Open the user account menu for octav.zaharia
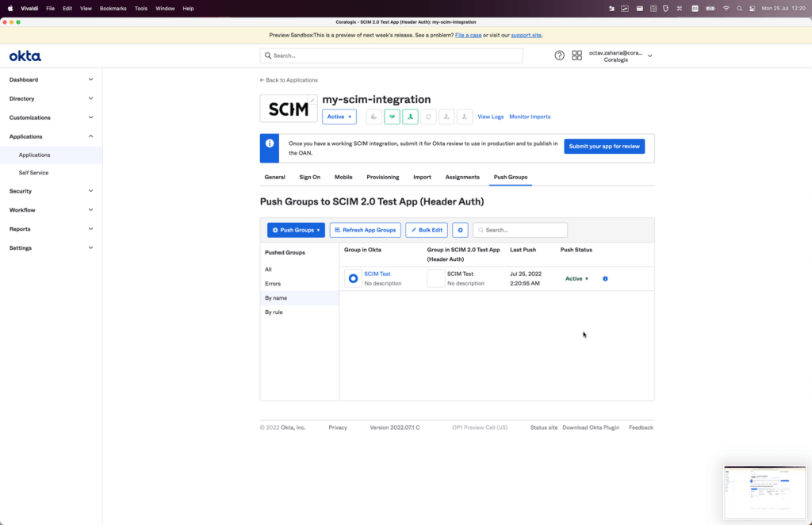Image resolution: width=812 pixels, height=525 pixels. click(x=620, y=56)
